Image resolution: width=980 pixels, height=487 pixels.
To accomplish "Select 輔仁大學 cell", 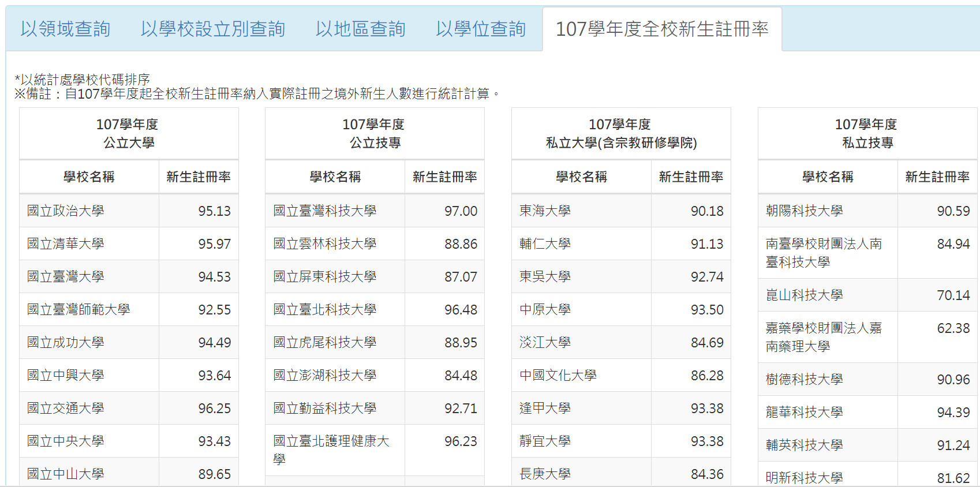I will 582,244.
